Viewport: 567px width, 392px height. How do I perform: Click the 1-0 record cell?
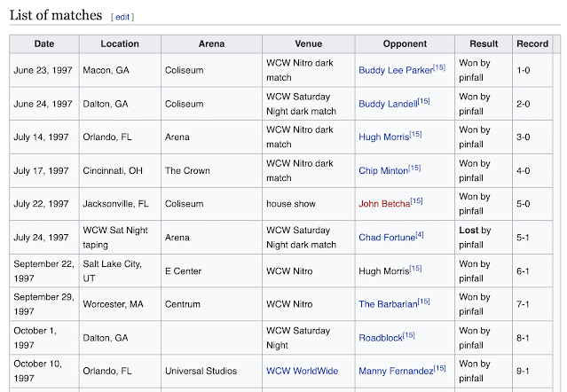coord(532,70)
